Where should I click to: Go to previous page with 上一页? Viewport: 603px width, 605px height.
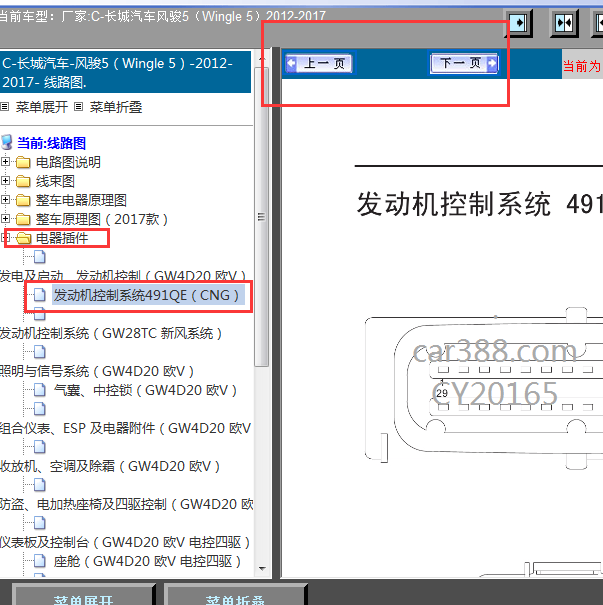pos(319,63)
